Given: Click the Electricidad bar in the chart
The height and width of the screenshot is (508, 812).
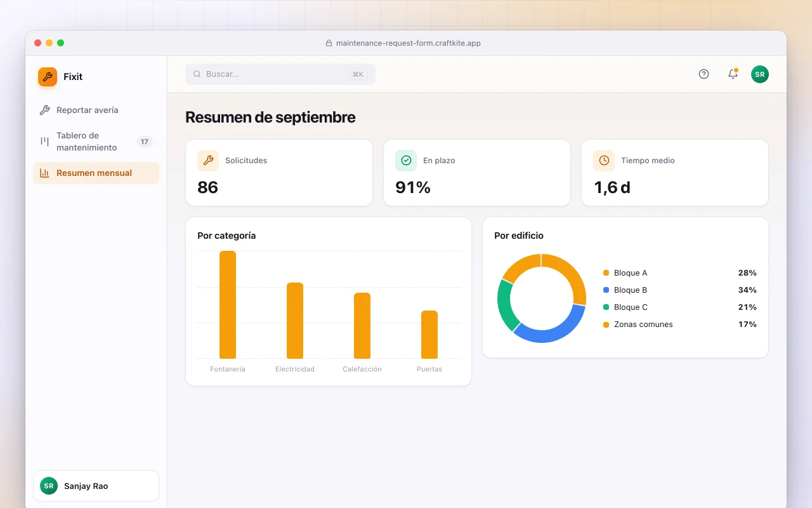Looking at the screenshot, I should pos(295,321).
